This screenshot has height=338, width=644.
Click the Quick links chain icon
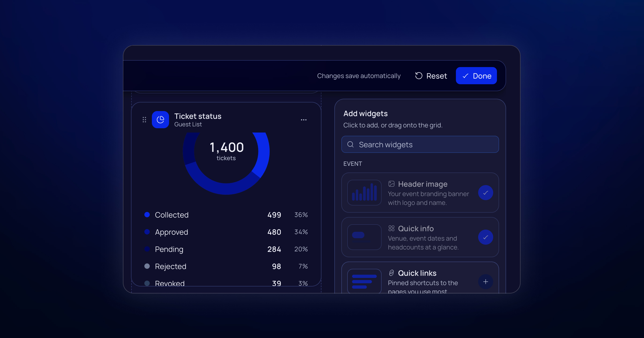[391, 273]
